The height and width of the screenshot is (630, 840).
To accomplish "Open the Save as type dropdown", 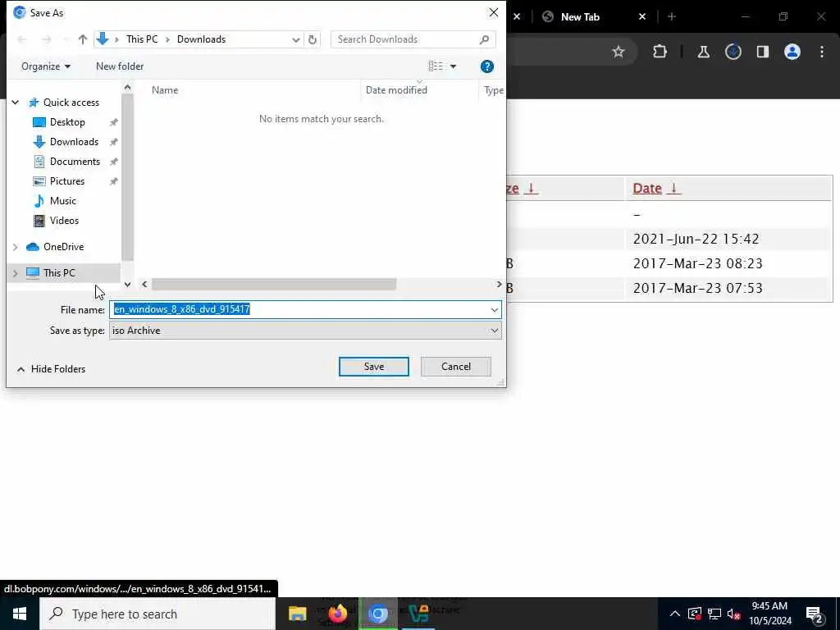I will pos(305,331).
